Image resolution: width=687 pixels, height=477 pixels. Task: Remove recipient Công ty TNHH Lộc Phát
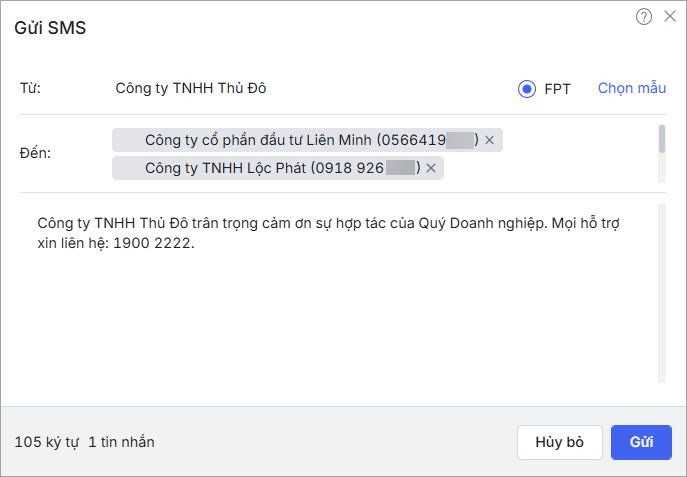(x=431, y=168)
